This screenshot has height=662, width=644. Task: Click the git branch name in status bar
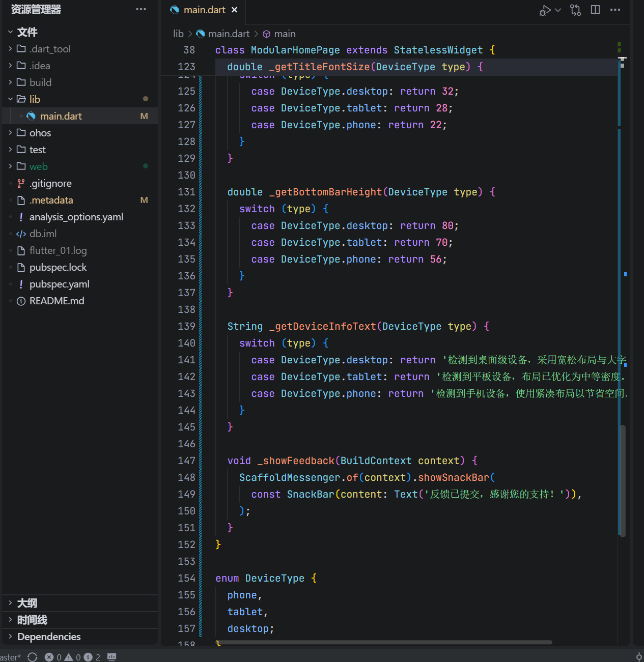[10, 657]
